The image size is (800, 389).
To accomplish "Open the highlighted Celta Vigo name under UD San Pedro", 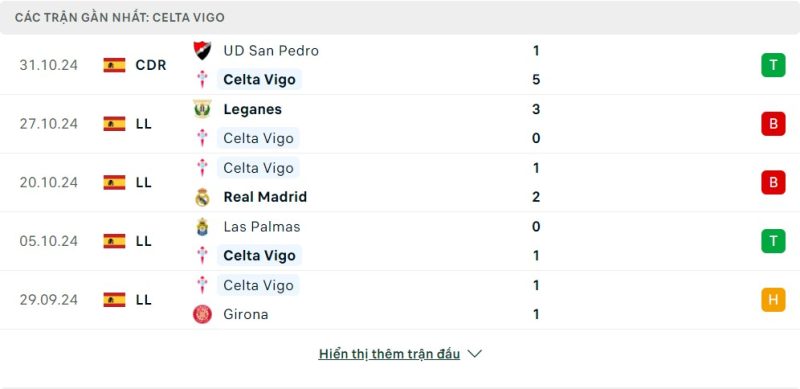I will (x=259, y=80).
